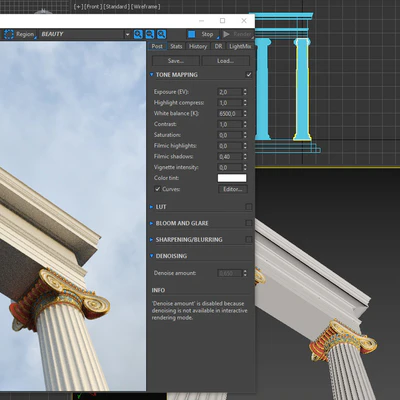Adjust the Filmic highlights spinner
Image resolution: width=400 pixels, height=400 pixels.
click(245, 146)
